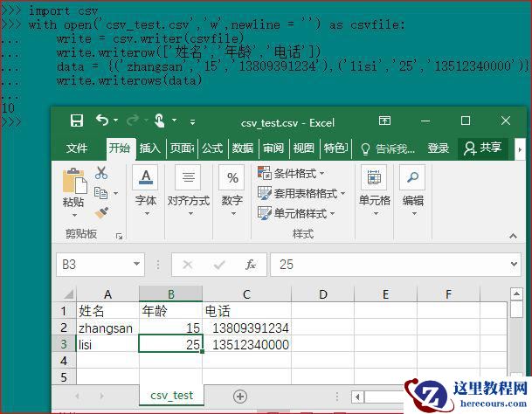The height and width of the screenshot is (414, 532).
Task: Click the 共享 share button
Action: click(x=483, y=148)
